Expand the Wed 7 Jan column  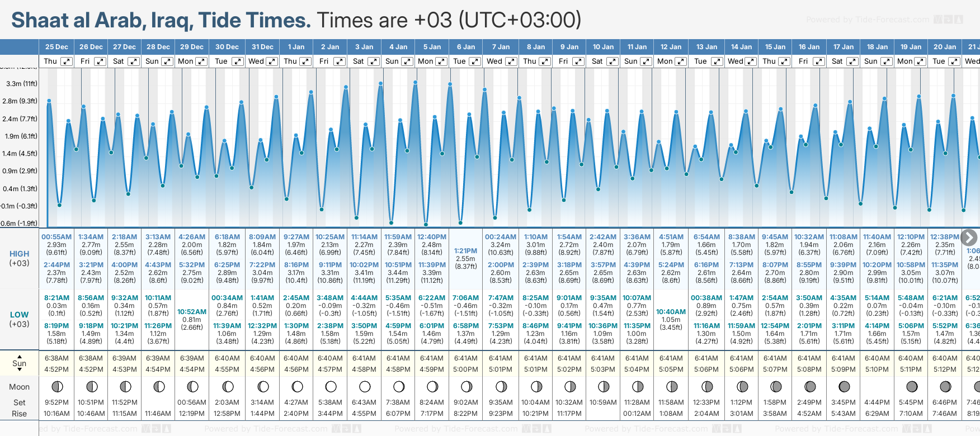[x=511, y=61]
